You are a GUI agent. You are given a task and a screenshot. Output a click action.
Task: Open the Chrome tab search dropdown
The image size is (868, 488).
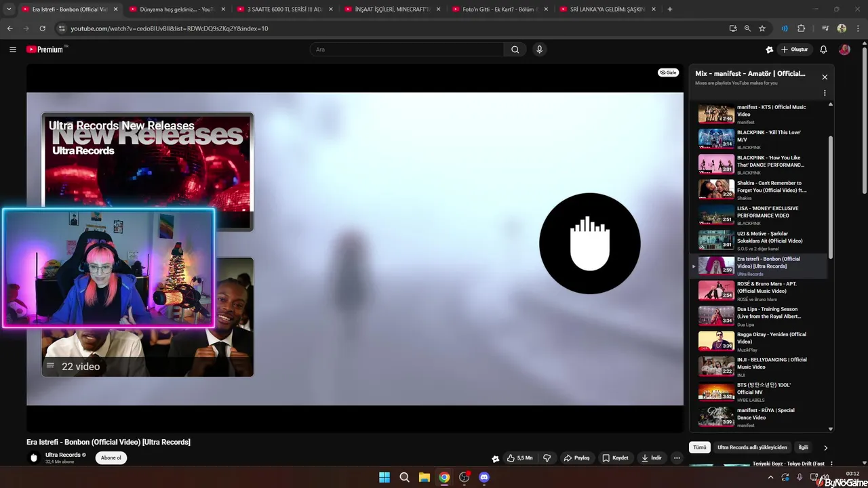click(9, 9)
